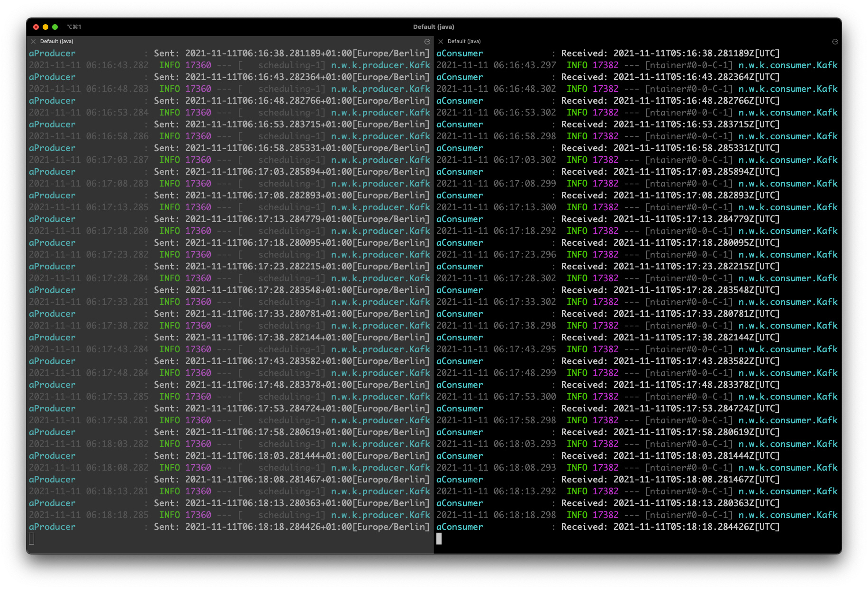
Task: Select the left pane's Default (java) title
Action: tap(56, 42)
